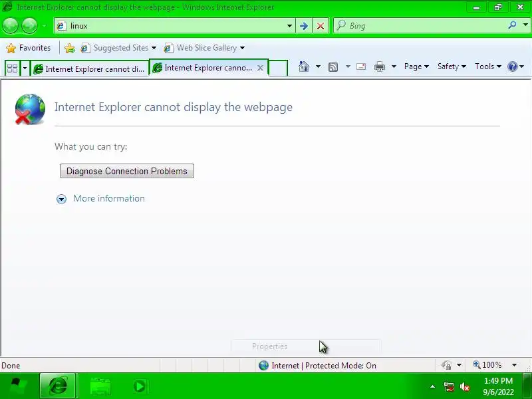Screen dimensions: 532x399
Task: Open Web Slice Gallery
Action: (204, 48)
